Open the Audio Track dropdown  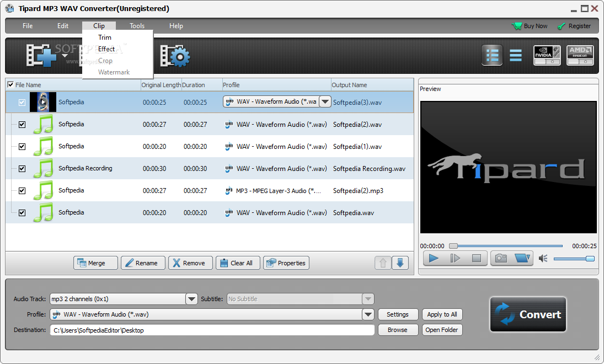(x=191, y=299)
